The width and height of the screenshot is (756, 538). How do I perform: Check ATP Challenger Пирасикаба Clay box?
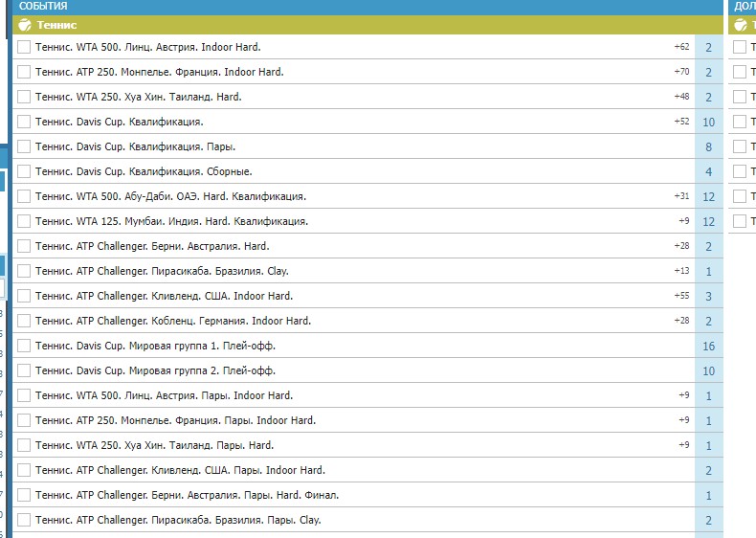(24, 271)
